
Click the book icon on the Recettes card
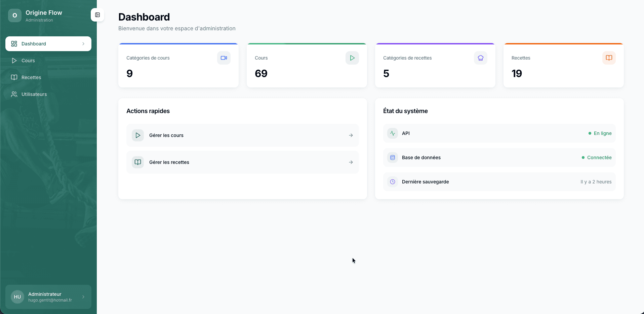609,58
